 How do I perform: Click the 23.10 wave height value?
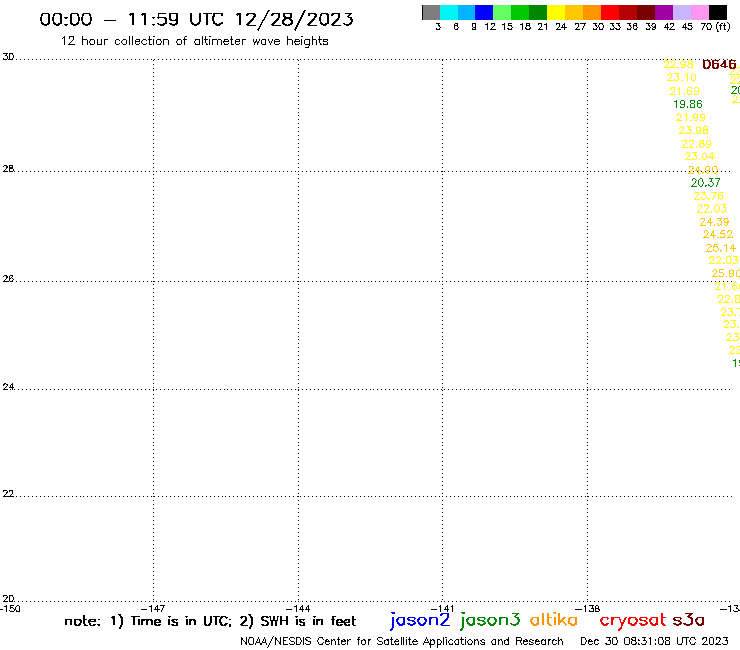[681, 77]
